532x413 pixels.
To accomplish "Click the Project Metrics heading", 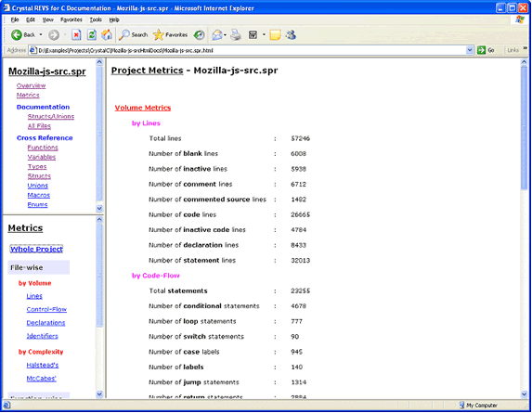I will coord(148,71).
